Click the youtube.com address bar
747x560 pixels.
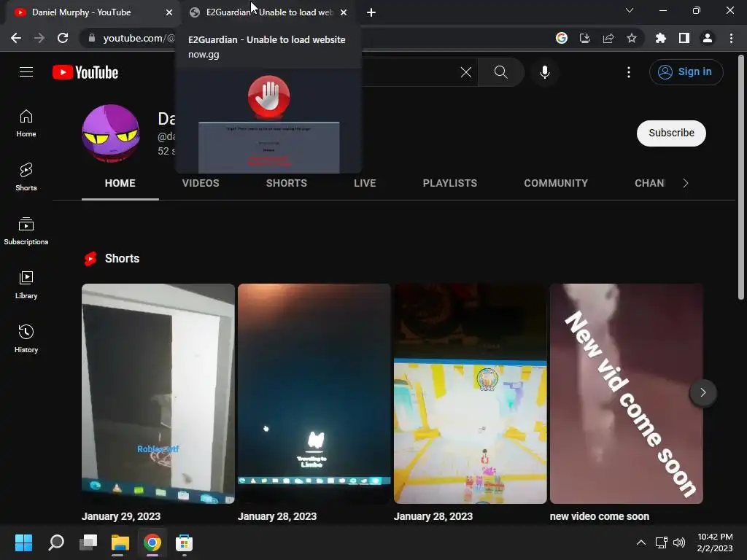[x=139, y=38]
